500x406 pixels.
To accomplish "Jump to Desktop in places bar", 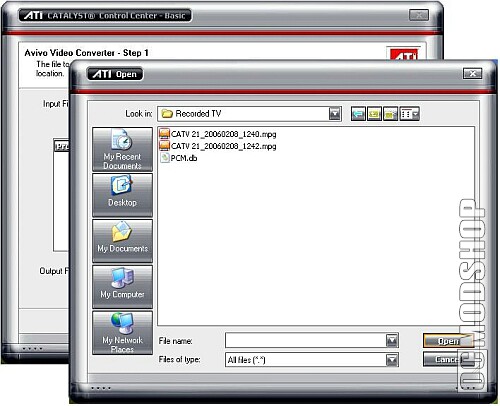I will tap(122, 195).
